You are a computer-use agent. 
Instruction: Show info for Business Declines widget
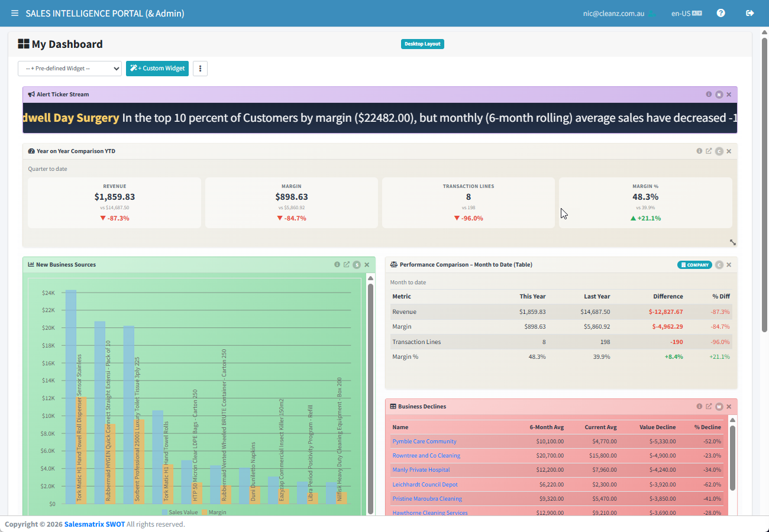pos(699,407)
